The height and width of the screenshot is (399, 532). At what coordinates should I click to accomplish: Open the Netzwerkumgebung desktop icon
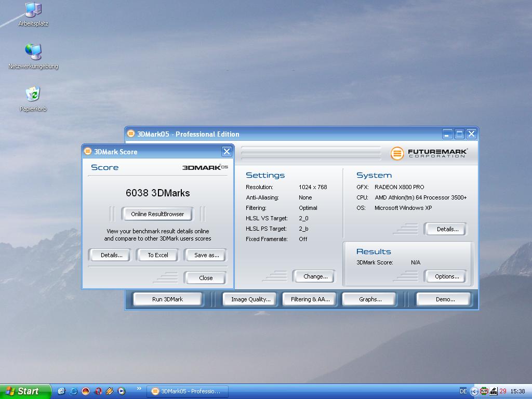click(x=33, y=56)
